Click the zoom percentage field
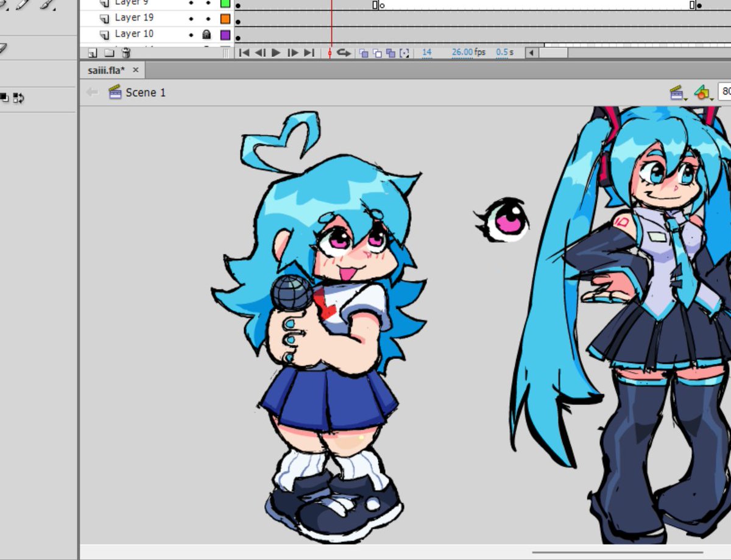The image size is (731, 560). 725,92
